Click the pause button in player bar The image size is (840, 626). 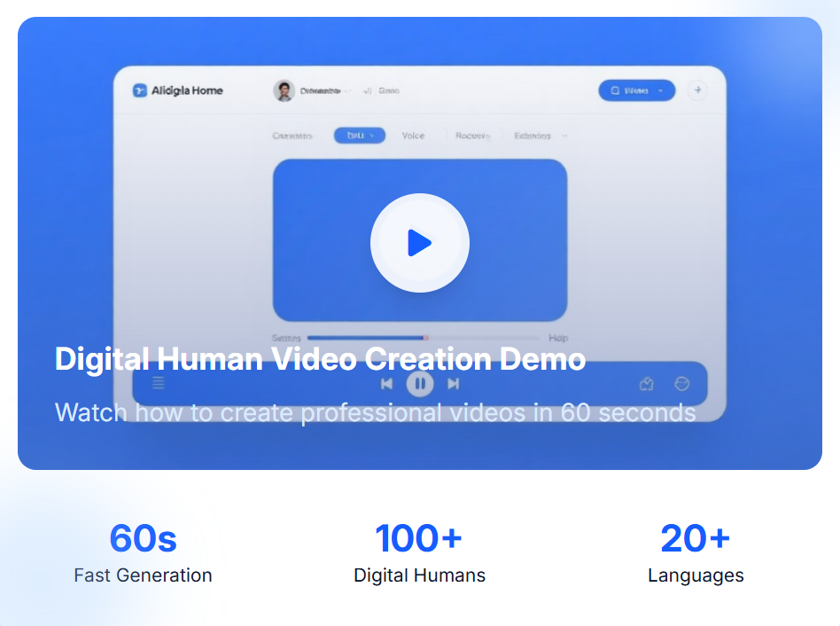(x=420, y=384)
